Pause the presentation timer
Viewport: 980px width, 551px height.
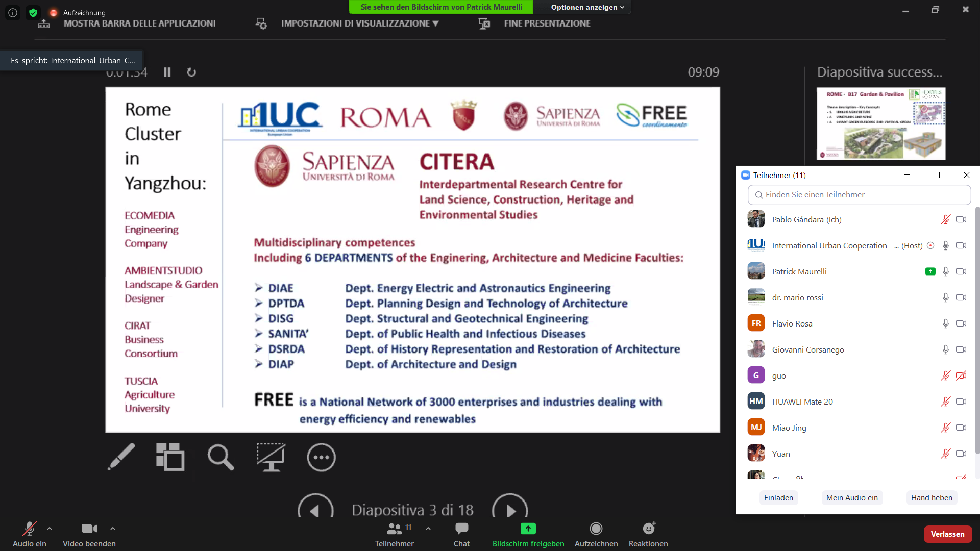[167, 72]
